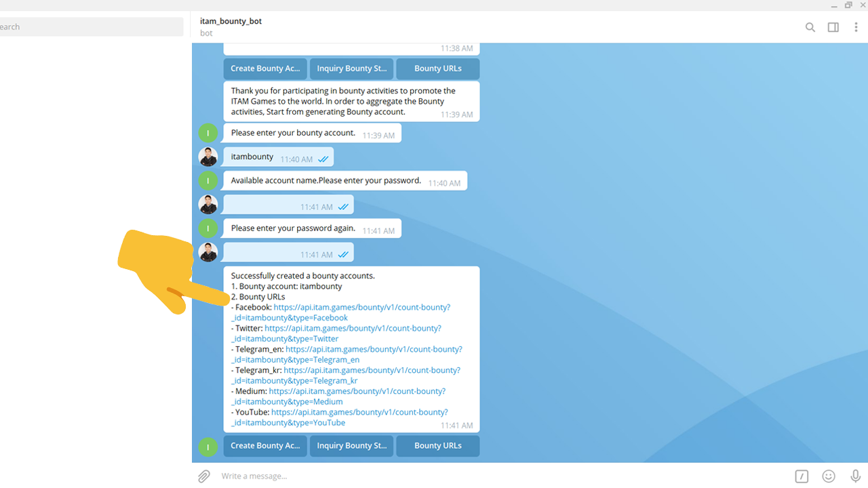Click the microphone voice message icon
Image resolution: width=868 pixels, height=488 pixels.
point(856,476)
